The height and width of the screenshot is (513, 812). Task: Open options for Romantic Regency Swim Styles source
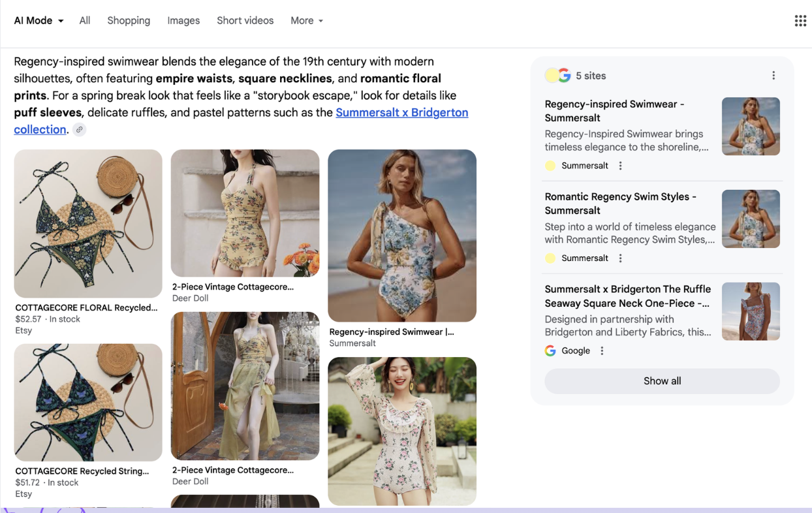coord(620,258)
